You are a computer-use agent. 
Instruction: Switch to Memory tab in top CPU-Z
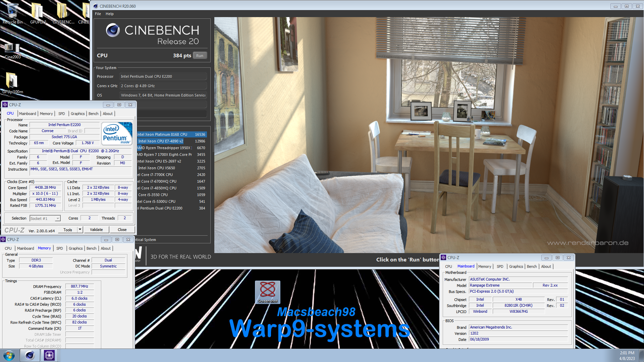pos(46,114)
